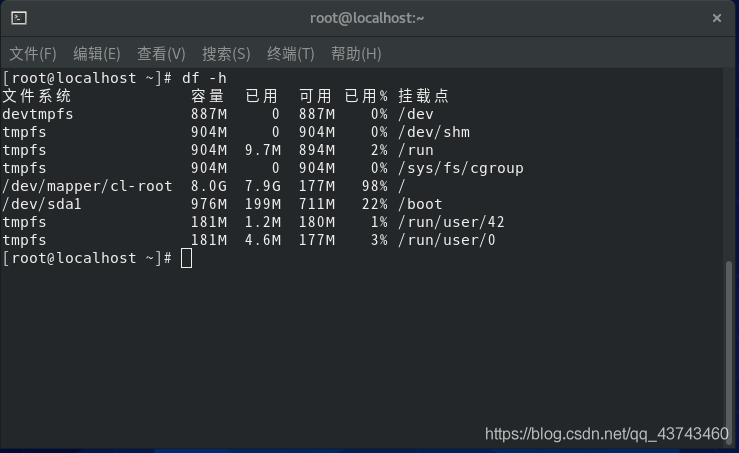Click the /dev/mapper/cl-root entry
This screenshot has height=453, width=739.
coord(87,186)
